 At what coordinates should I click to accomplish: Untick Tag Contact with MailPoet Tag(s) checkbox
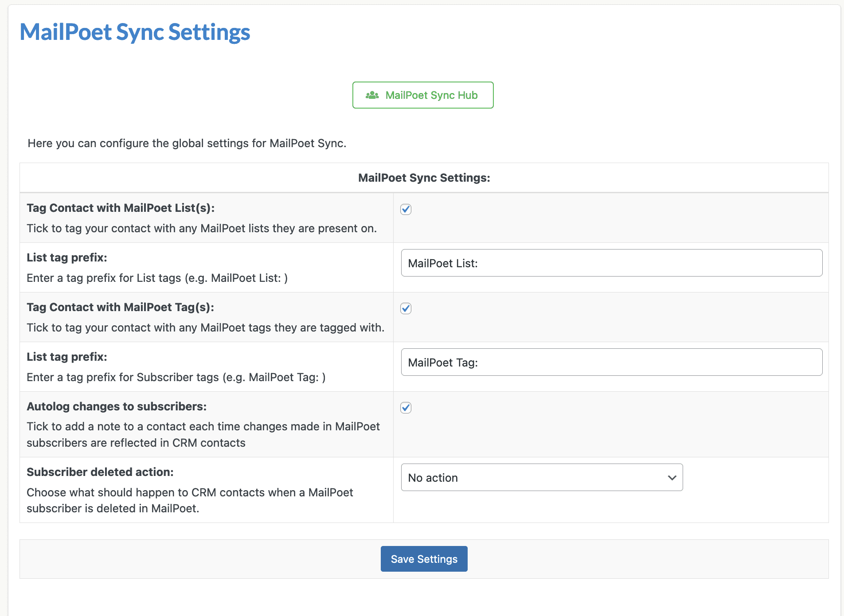point(406,308)
